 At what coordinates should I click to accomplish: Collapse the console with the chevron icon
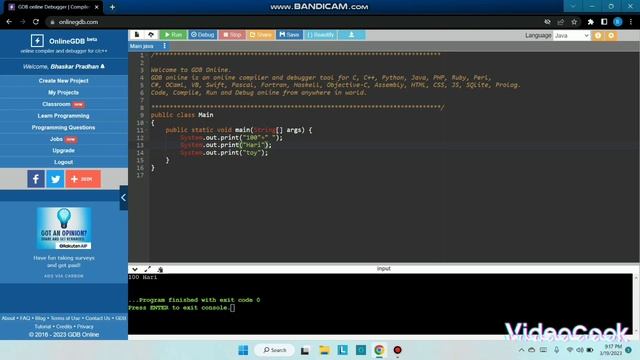(135, 269)
